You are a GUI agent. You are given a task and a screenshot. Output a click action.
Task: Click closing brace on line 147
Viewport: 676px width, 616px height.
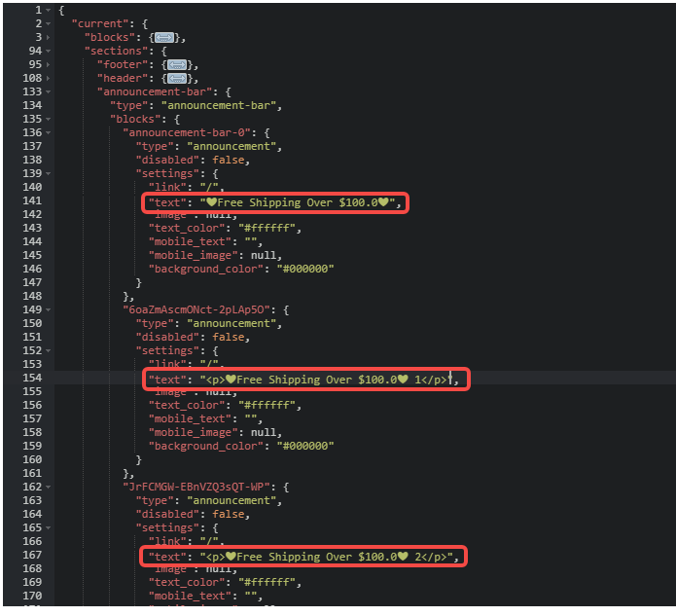coord(138,282)
